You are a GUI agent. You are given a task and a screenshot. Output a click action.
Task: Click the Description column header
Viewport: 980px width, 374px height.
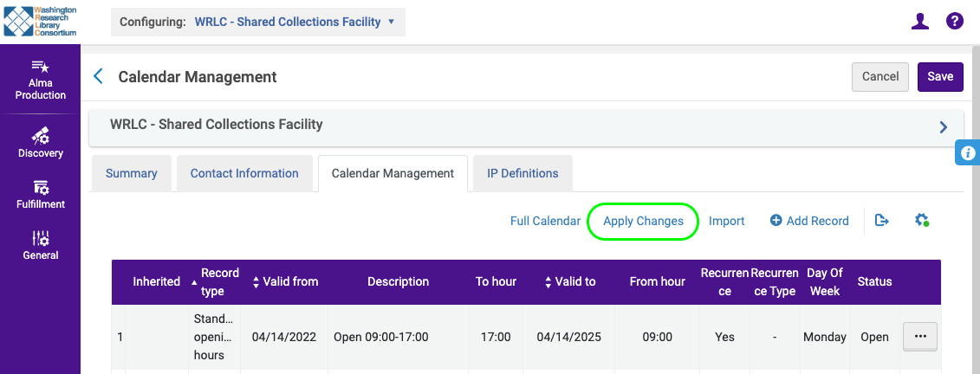(398, 281)
